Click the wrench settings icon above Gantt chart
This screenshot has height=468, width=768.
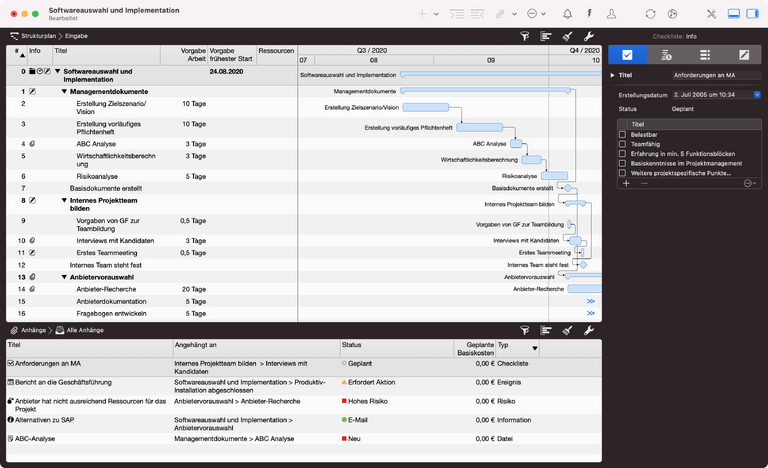tap(588, 36)
